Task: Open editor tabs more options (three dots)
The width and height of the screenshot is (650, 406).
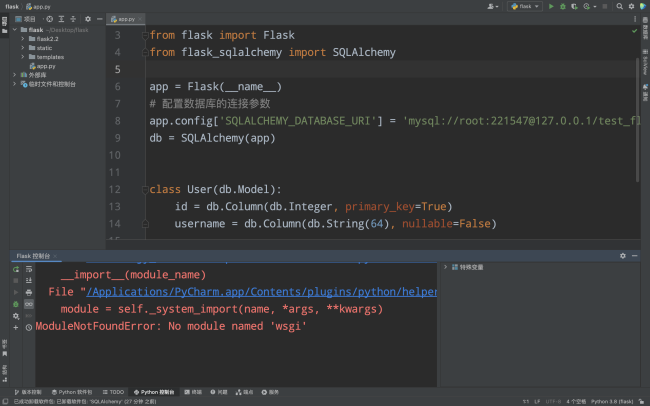Action: click(x=635, y=19)
